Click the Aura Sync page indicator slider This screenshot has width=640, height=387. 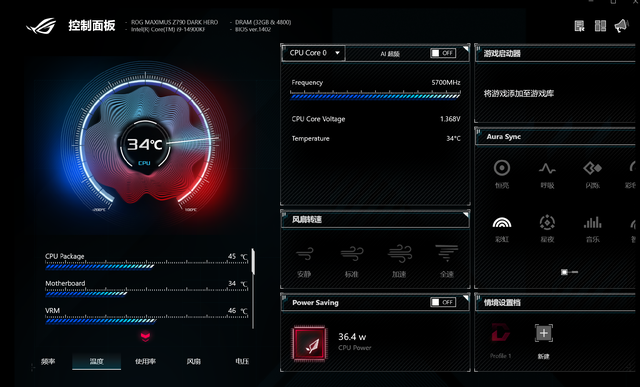(569, 272)
